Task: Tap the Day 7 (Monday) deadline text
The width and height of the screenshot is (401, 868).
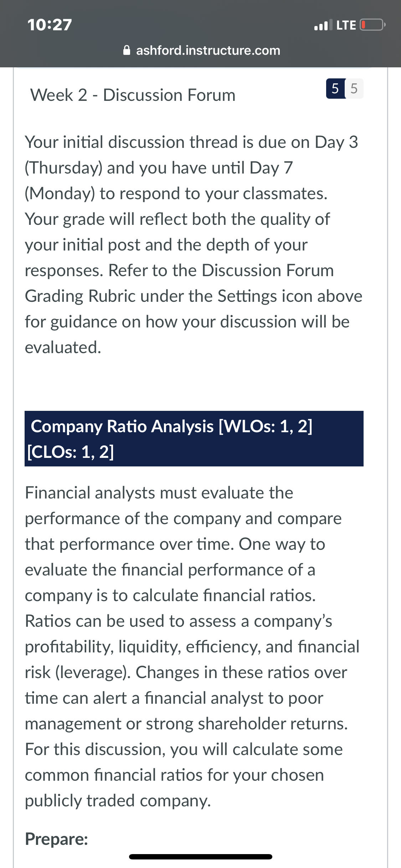Action: click(x=159, y=180)
